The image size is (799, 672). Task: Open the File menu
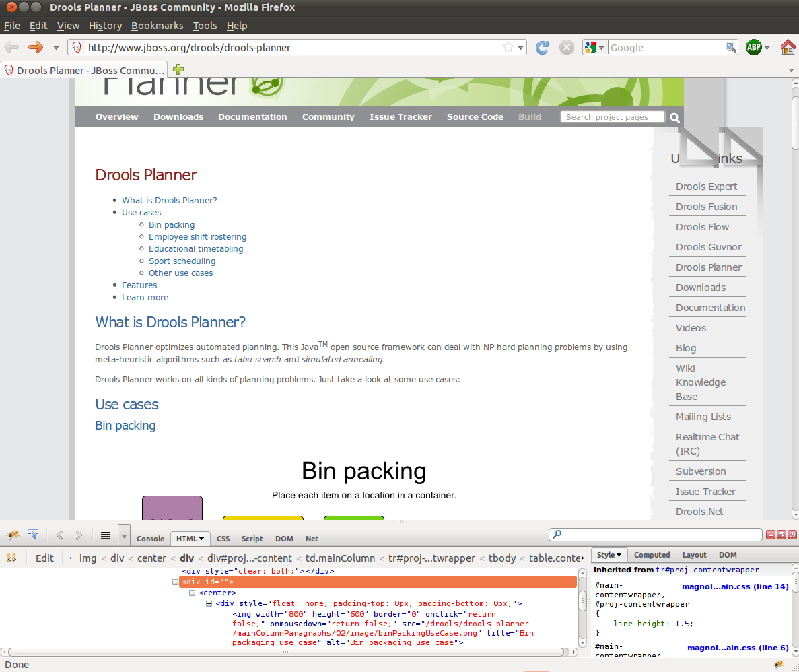tap(11, 26)
